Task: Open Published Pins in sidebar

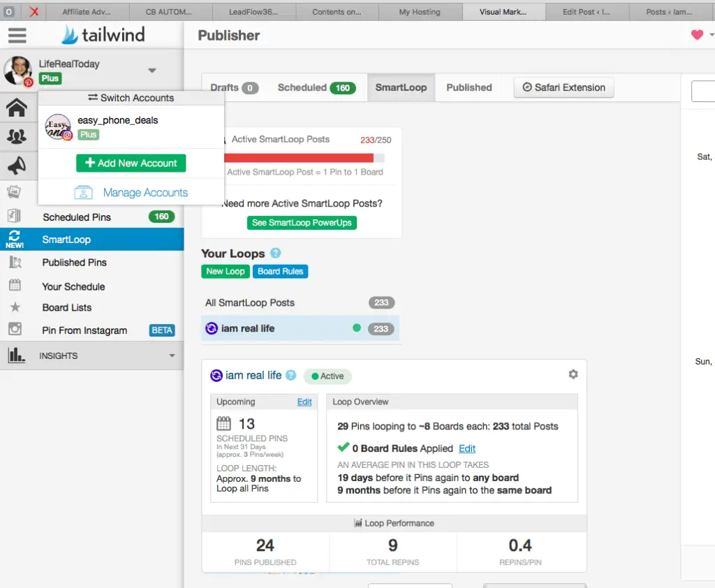Action: 74,263
